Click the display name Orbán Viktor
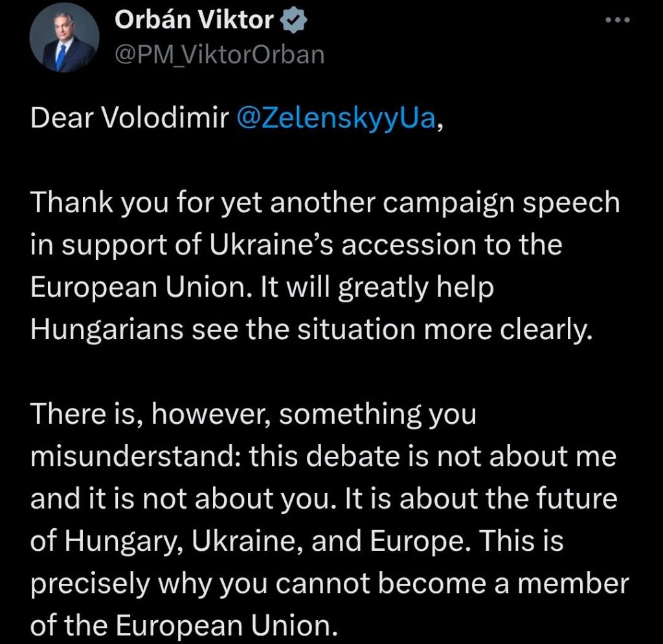 point(194,21)
